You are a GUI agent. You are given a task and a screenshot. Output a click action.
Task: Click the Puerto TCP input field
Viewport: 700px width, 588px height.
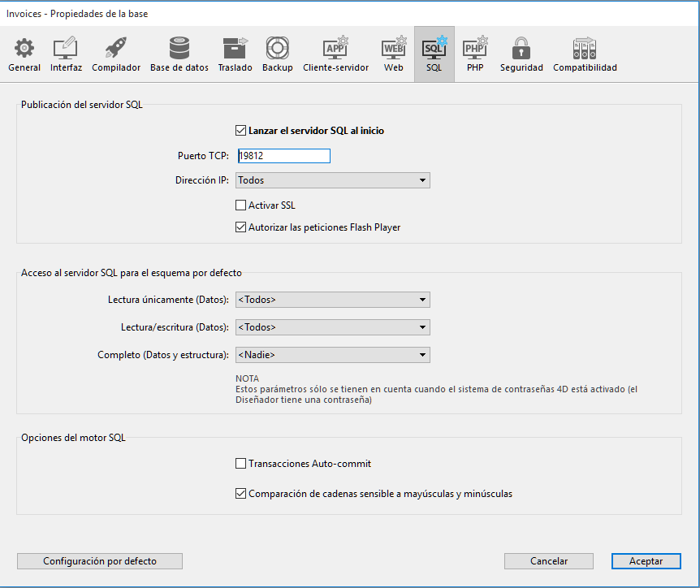[283, 156]
